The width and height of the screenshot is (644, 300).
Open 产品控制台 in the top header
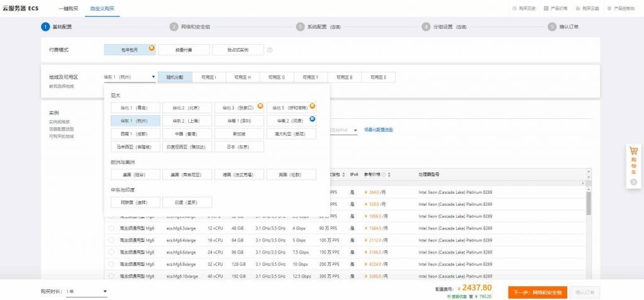621,8
